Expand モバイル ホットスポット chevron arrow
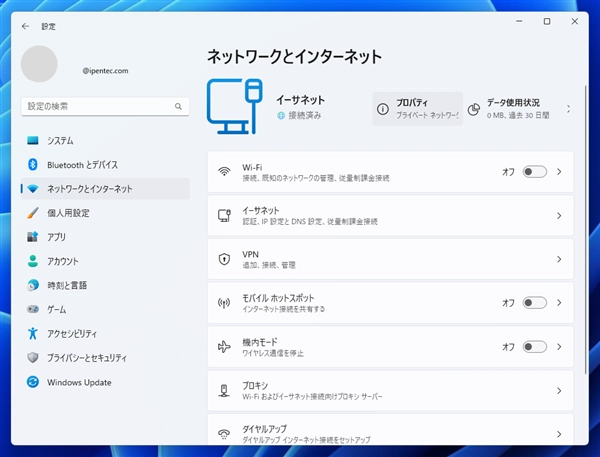The image size is (600, 457). point(559,303)
